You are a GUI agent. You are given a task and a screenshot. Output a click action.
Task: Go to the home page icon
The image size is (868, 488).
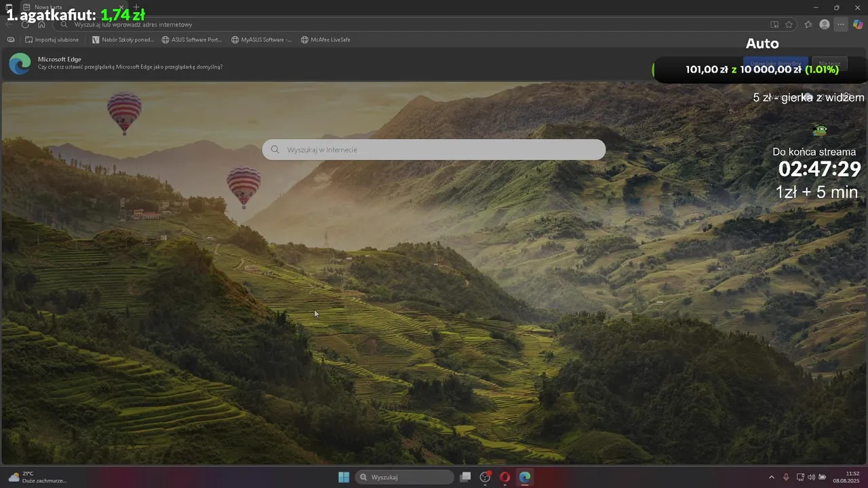coord(41,24)
